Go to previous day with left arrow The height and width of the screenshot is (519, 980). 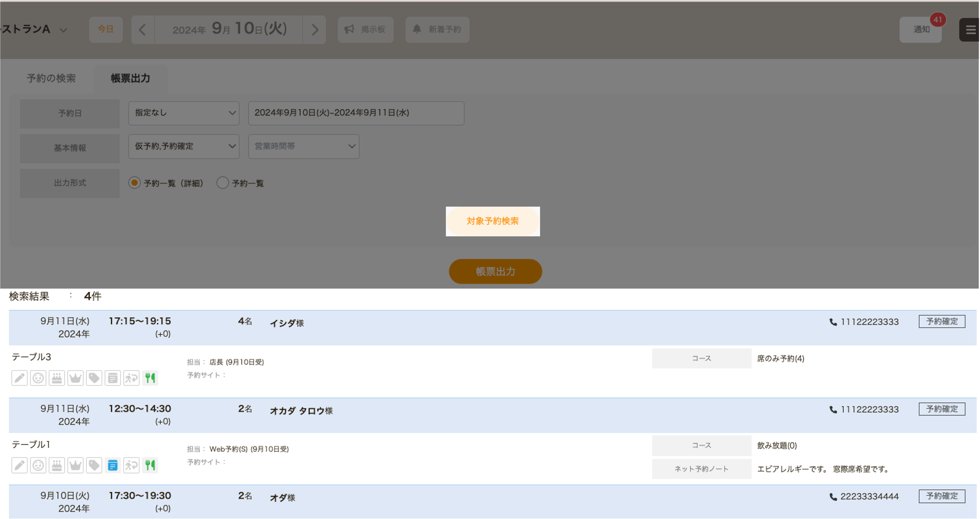pyautogui.click(x=143, y=30)
